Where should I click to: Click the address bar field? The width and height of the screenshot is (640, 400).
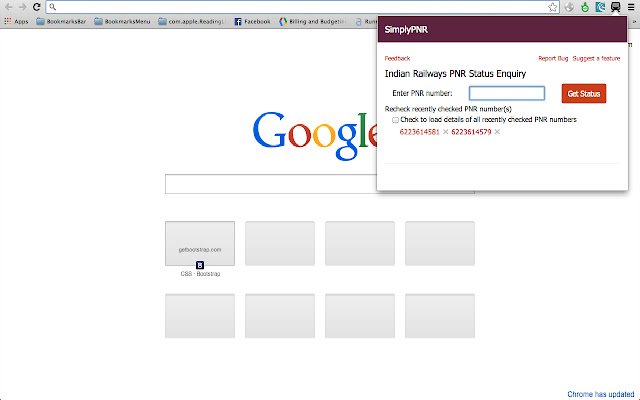pos(301,7)
